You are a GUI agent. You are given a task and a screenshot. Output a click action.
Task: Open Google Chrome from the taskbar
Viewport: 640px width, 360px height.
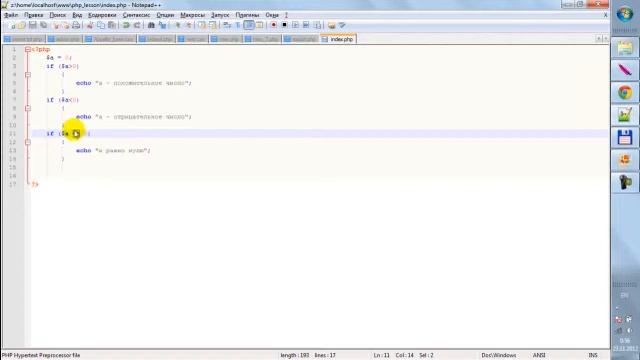(x=625, y=93)
